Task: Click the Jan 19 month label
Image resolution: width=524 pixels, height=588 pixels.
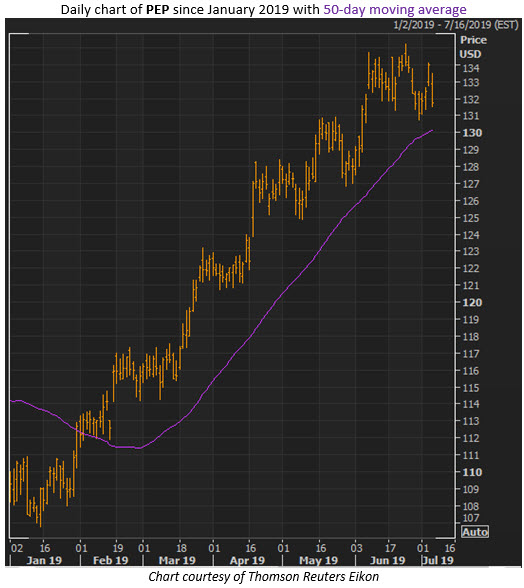Action: (44, 561)
